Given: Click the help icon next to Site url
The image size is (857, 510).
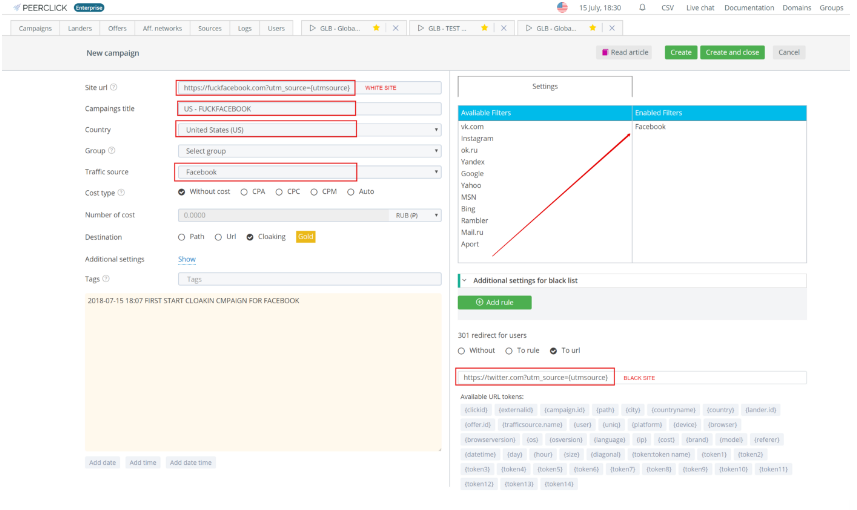Looking at the screenshot, I should 113,88.
